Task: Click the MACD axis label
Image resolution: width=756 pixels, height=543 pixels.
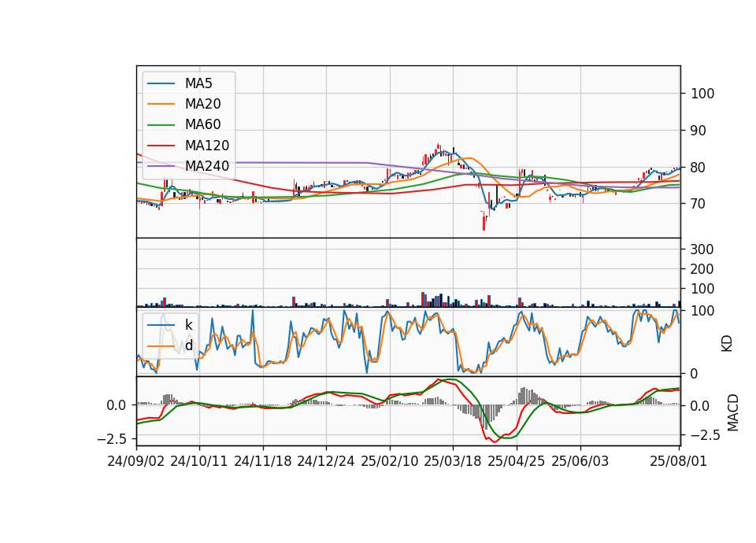Action: (733, 412)
